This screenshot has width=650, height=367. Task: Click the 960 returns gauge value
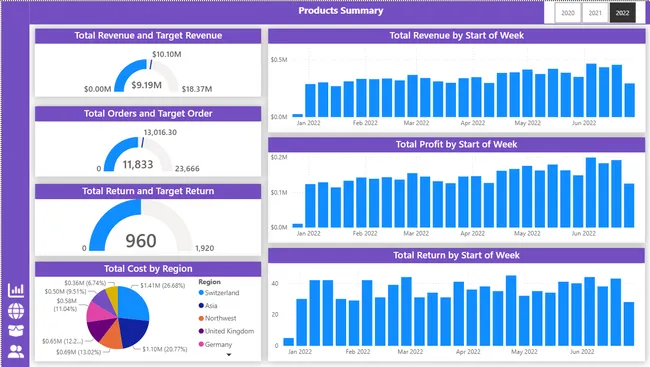141,241
